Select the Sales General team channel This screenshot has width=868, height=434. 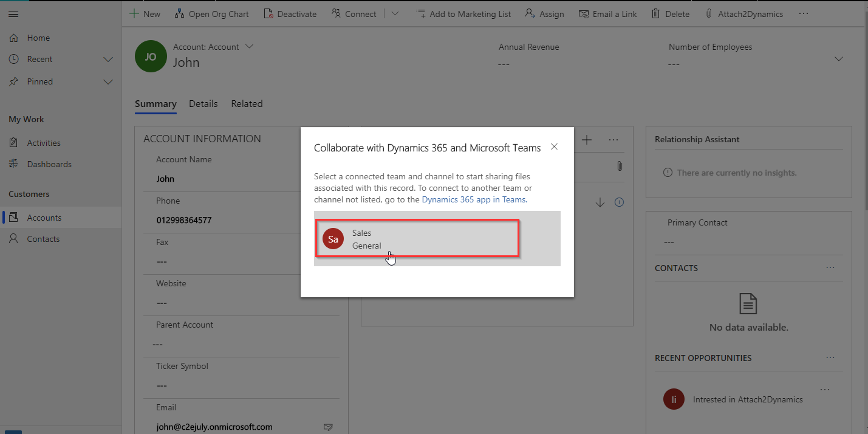click(437, 239)
